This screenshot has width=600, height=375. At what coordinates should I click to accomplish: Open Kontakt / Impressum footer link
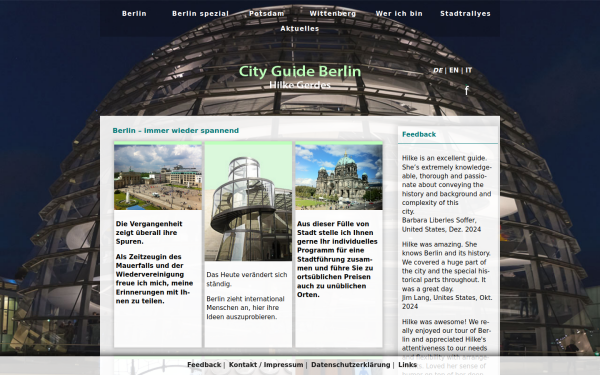tap(266, 365)
